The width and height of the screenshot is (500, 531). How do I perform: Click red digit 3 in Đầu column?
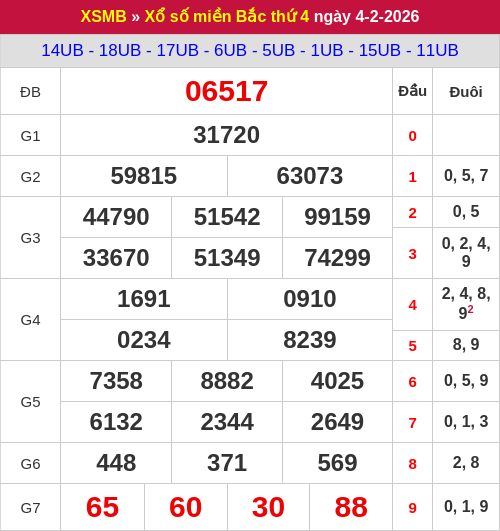click(x=412, y=254)
